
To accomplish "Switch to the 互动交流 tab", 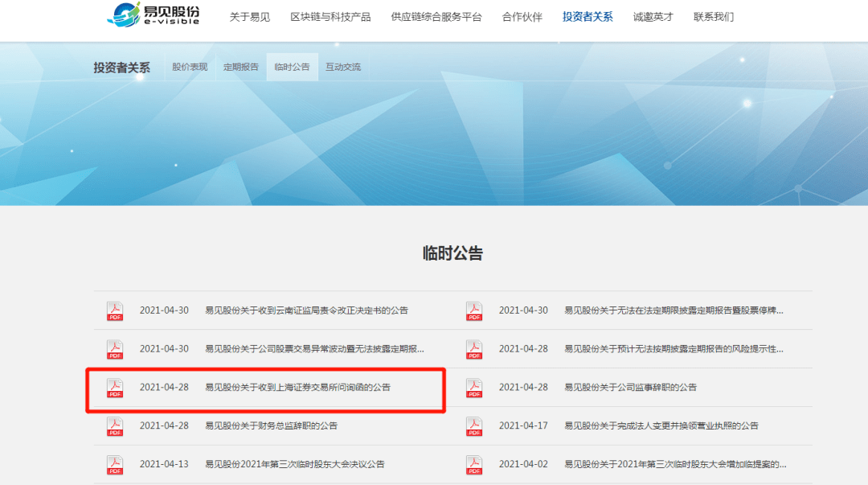I will coord(343,67).
